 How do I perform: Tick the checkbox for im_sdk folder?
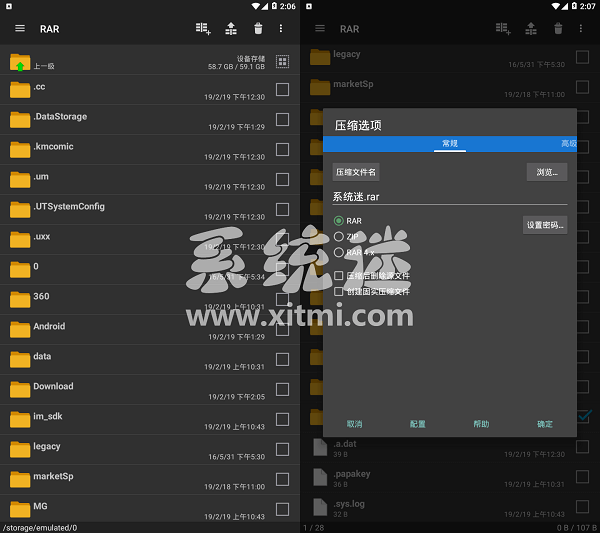(282, 419)
